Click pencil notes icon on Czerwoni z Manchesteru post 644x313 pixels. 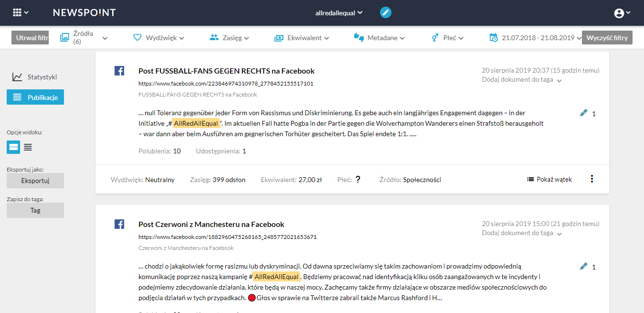(583, 266)
